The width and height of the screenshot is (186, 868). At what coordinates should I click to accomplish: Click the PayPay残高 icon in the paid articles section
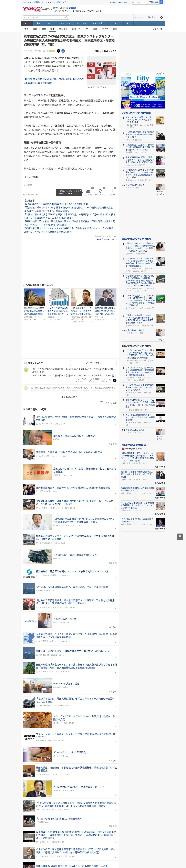click(123, 448)
